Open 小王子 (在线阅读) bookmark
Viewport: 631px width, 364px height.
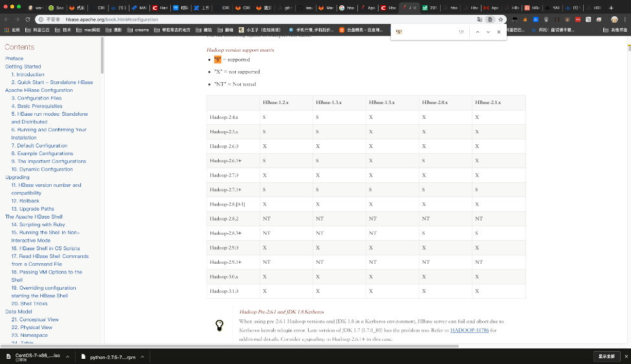pyautogui.click(x=260, y=30)
